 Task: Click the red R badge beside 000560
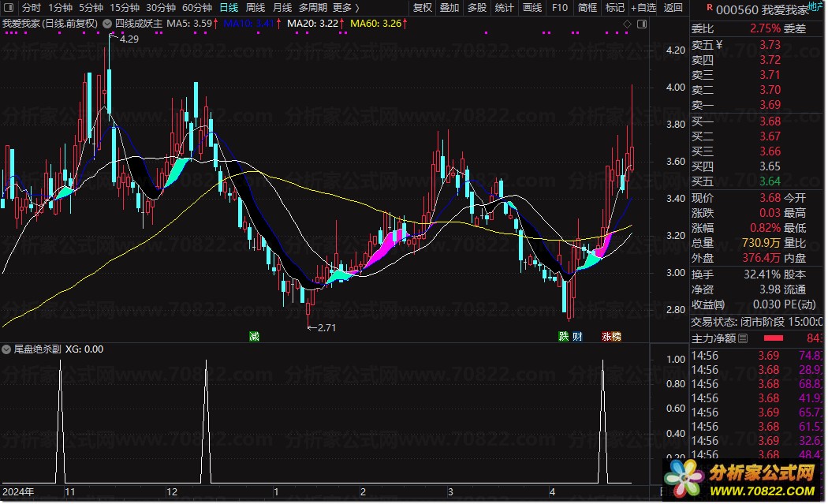pyautogui.click(x=709, y=8)
